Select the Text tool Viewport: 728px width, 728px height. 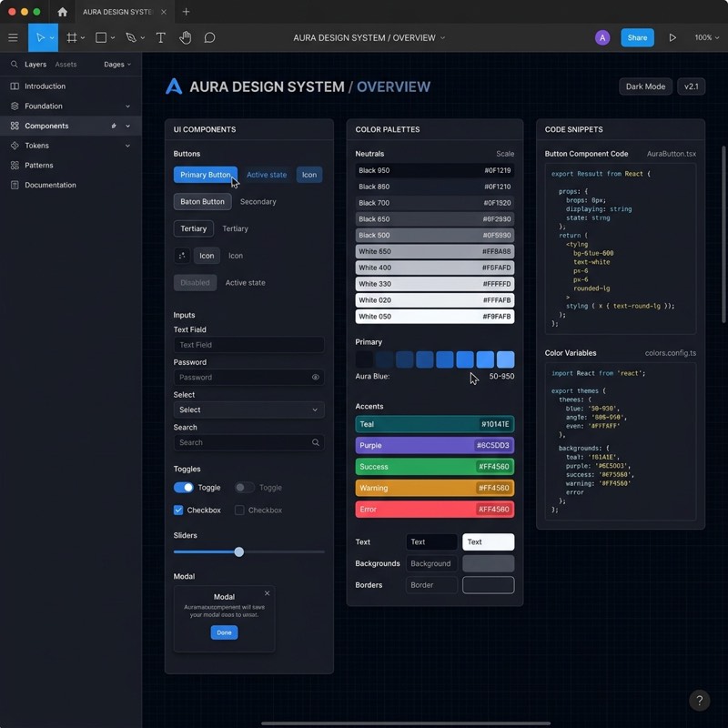(x=161, y=37)
